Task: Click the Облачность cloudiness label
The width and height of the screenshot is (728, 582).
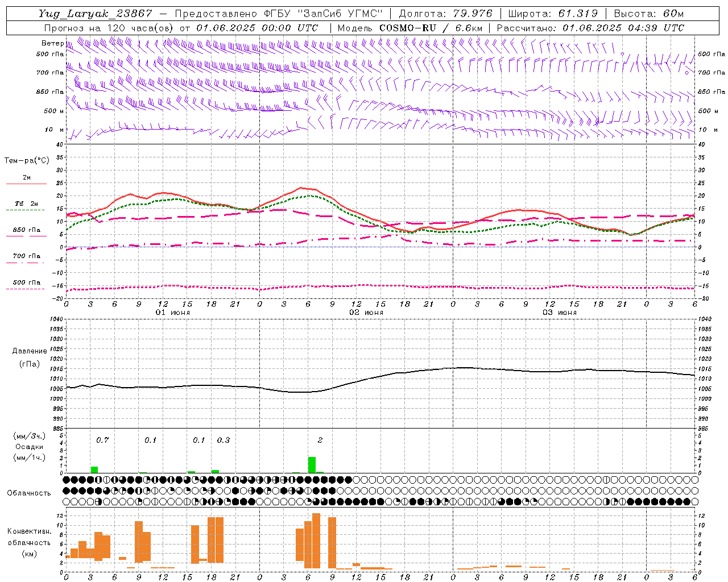Action: click(29, 493)
